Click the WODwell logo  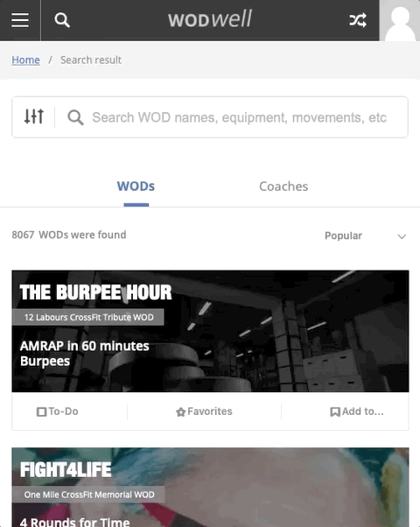(210, 19)
